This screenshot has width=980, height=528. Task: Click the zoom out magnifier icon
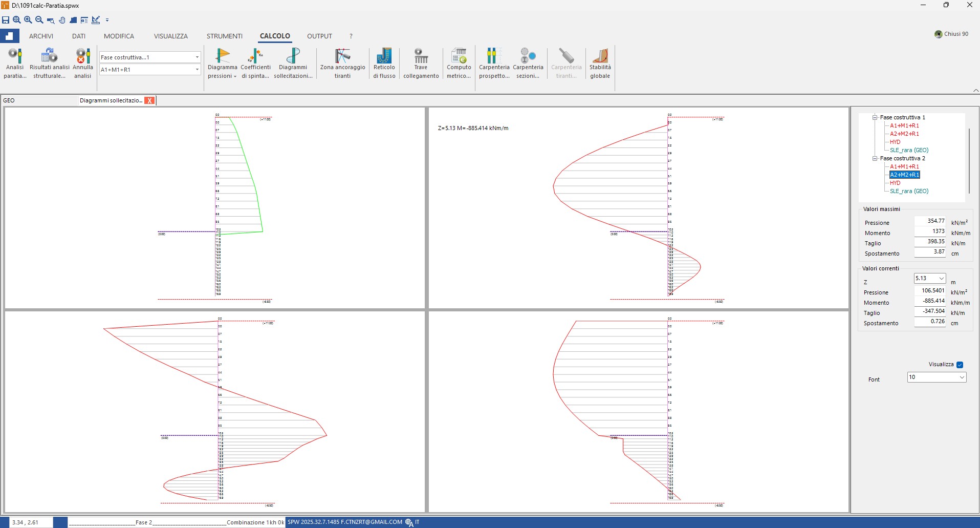click(x=39, y=20)
